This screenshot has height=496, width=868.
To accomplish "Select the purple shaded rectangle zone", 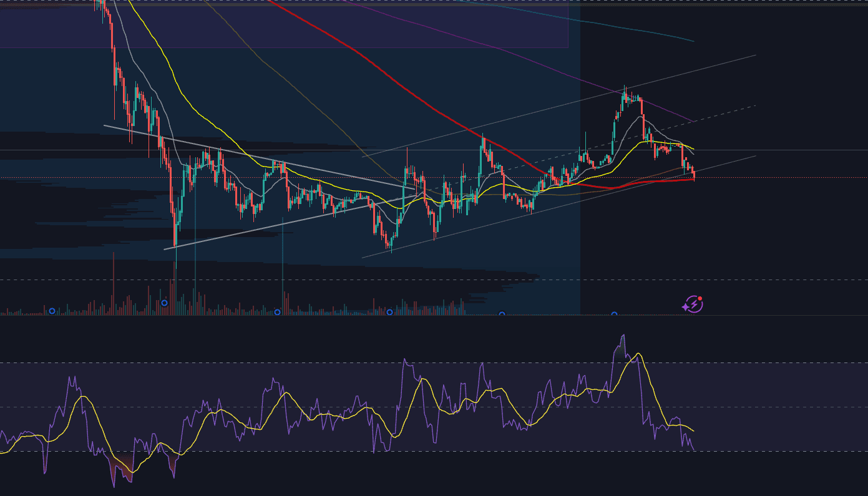I will [312, 25].
